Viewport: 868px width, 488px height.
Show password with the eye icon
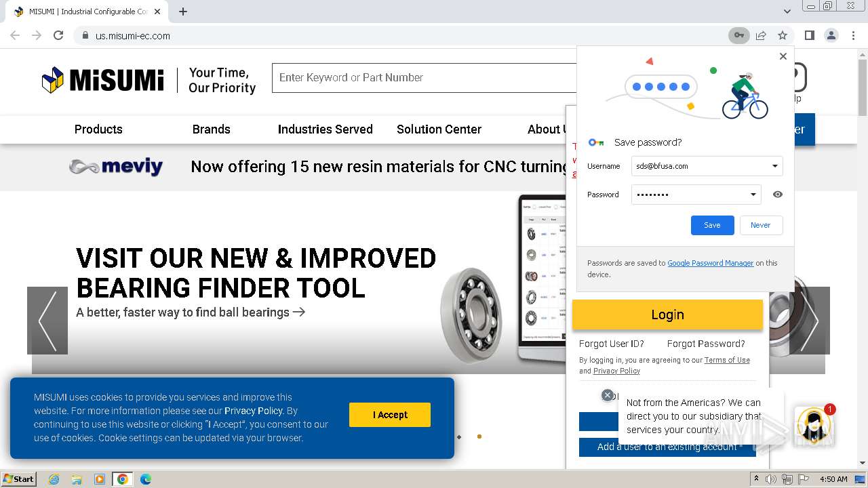tap(778, 195)
